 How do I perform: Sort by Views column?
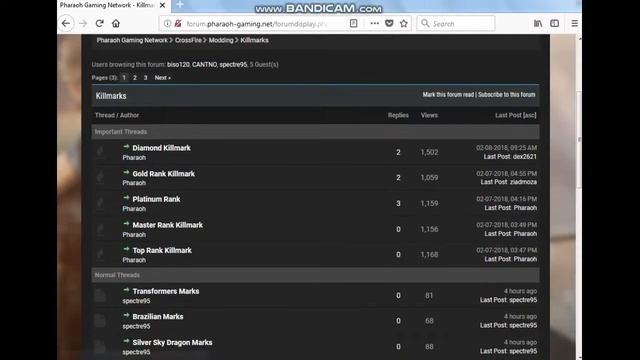click(x=429, y=116)
